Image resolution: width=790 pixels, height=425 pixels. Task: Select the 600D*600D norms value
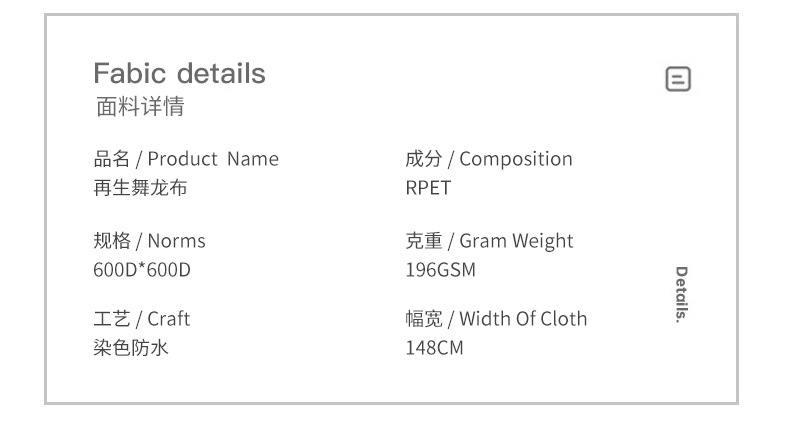click(141, 269)
